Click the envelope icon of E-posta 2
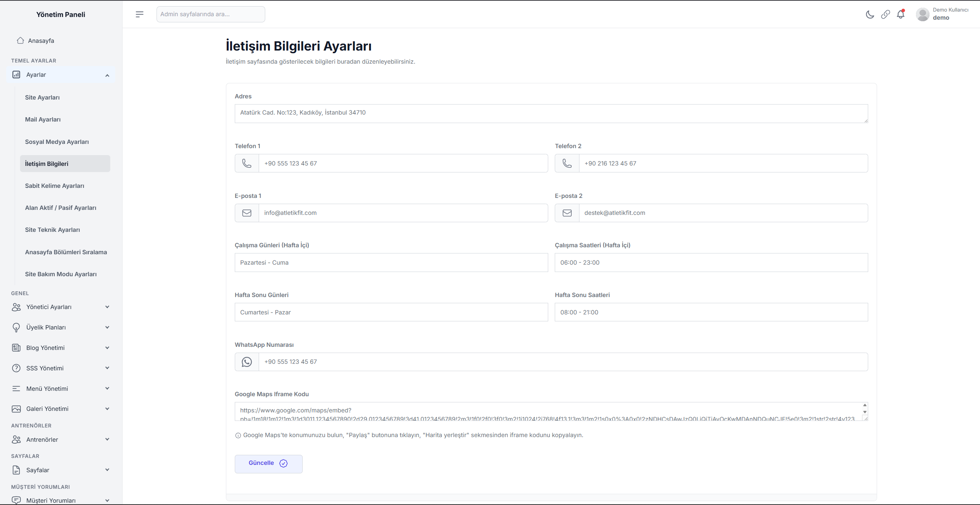Viewport: 980px width, 505px height. click(x=567, y=213)
